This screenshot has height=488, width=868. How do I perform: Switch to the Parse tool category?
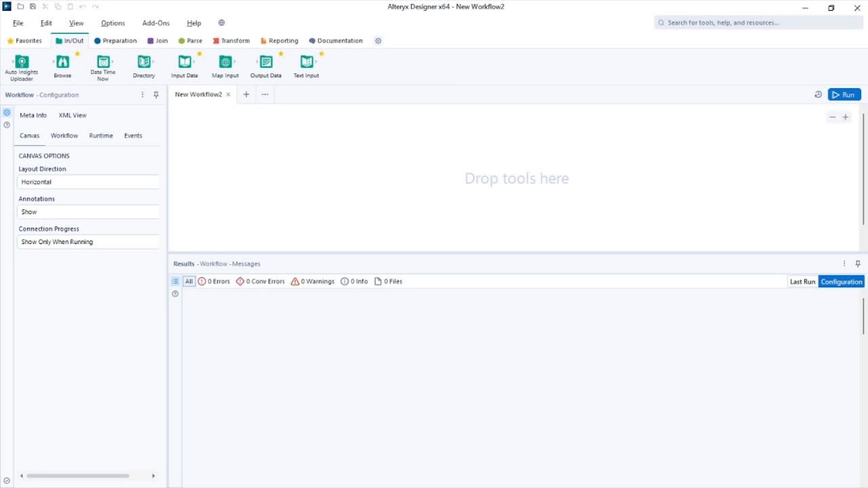(190, 41)
